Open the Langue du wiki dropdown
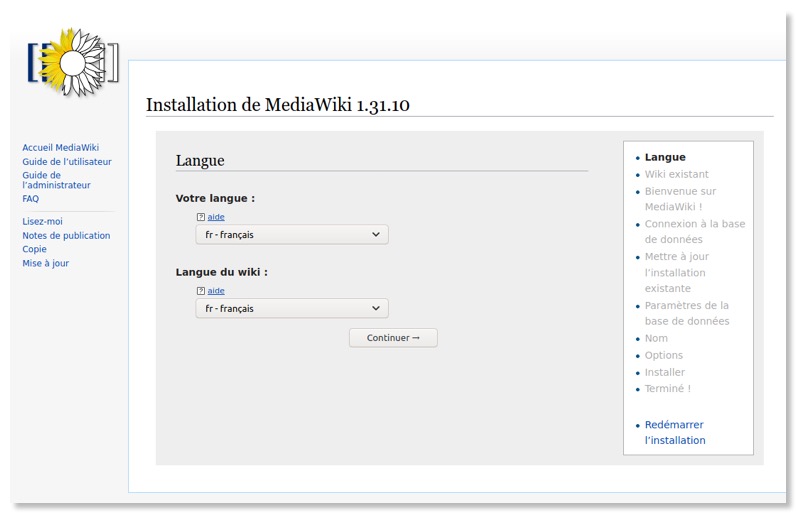Viewport: 796px width, 513px height. [x=292, y=309]
